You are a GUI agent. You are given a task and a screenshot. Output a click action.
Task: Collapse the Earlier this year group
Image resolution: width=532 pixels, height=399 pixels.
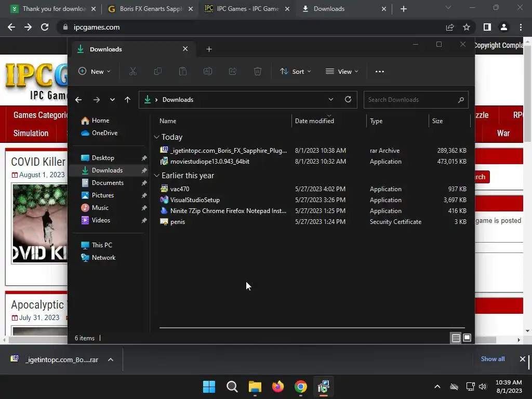156,176
